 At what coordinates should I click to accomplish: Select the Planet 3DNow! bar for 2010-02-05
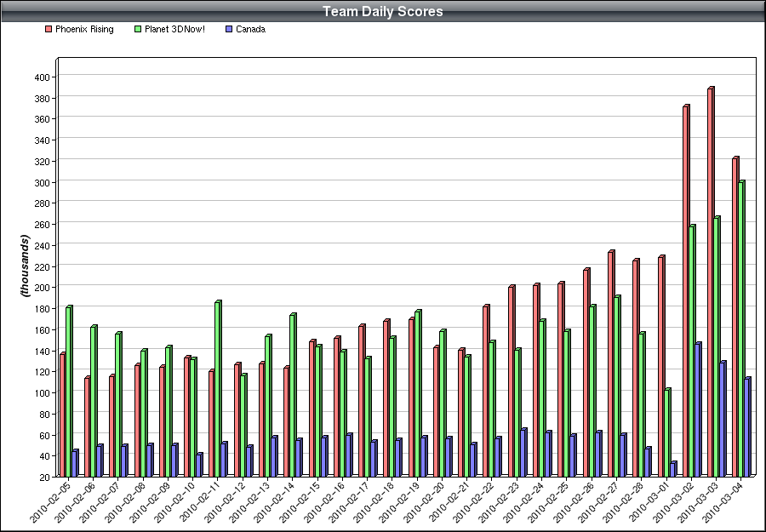69,392
